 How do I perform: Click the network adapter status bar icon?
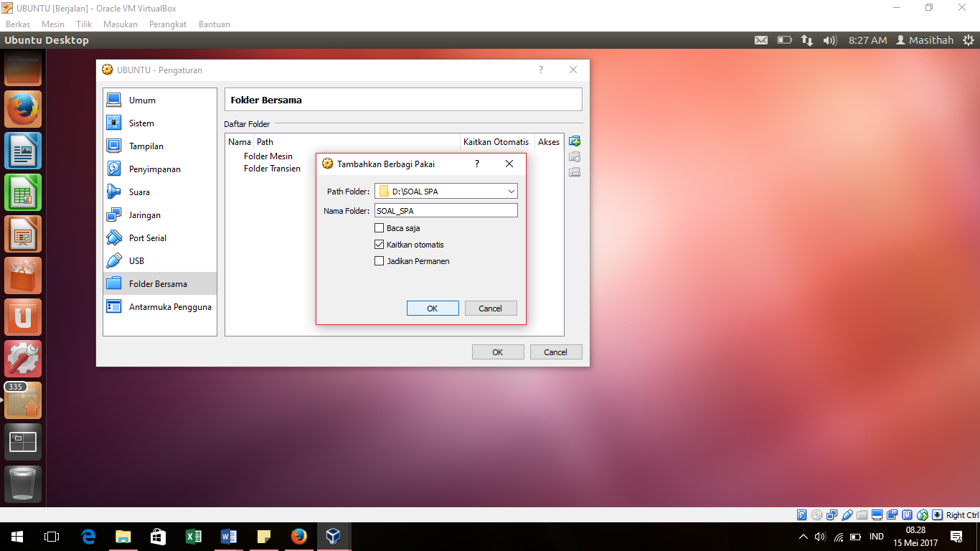(x=832, y=515)
